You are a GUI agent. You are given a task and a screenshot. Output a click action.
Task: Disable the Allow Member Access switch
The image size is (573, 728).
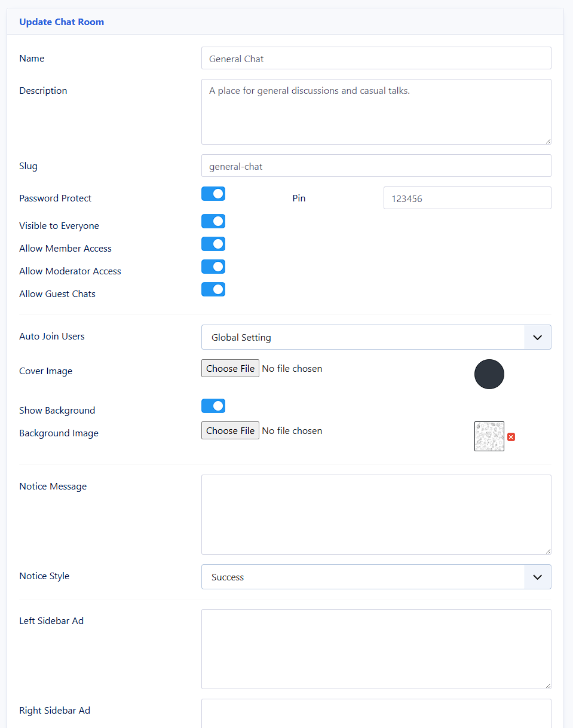[x=213, y=244]
